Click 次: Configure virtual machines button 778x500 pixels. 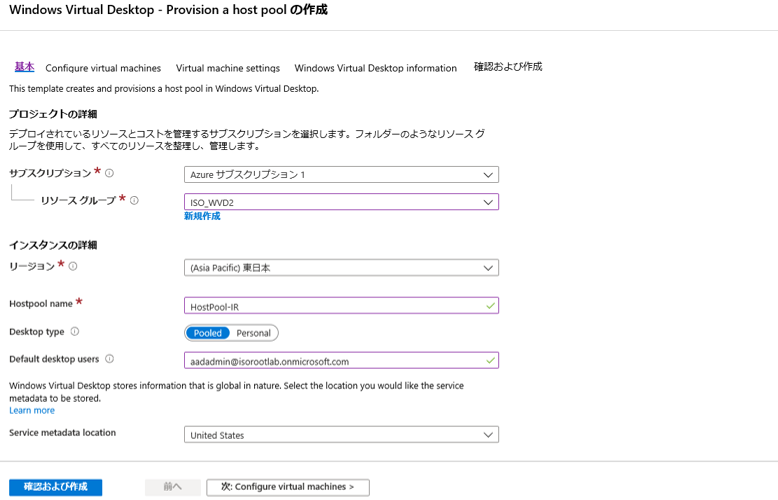coord(288,487)
